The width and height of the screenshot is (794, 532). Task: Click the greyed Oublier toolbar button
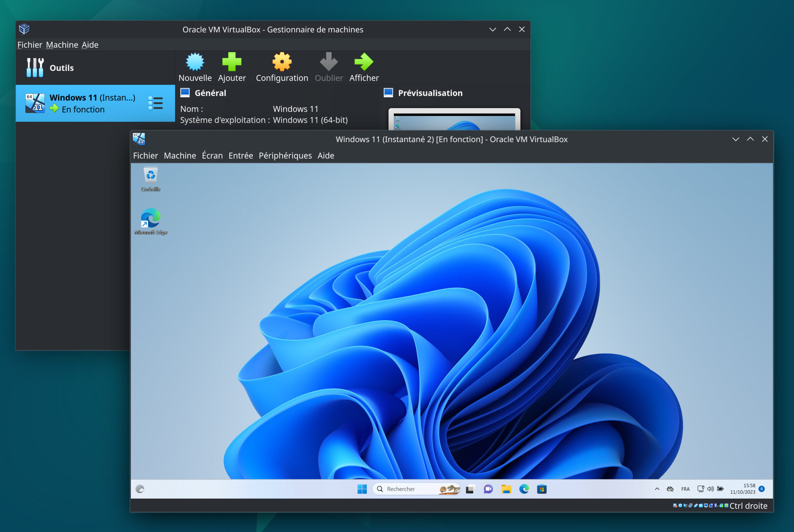pos(328,67)
